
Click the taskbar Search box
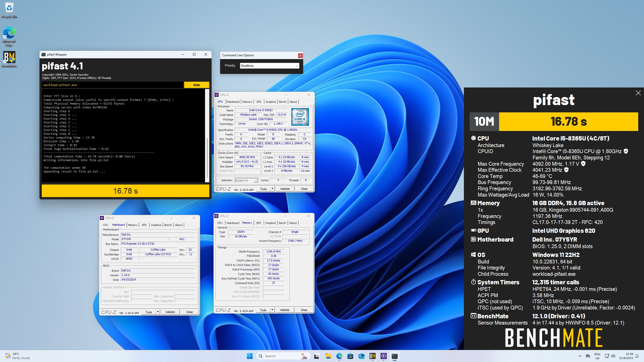pos(283,356)
